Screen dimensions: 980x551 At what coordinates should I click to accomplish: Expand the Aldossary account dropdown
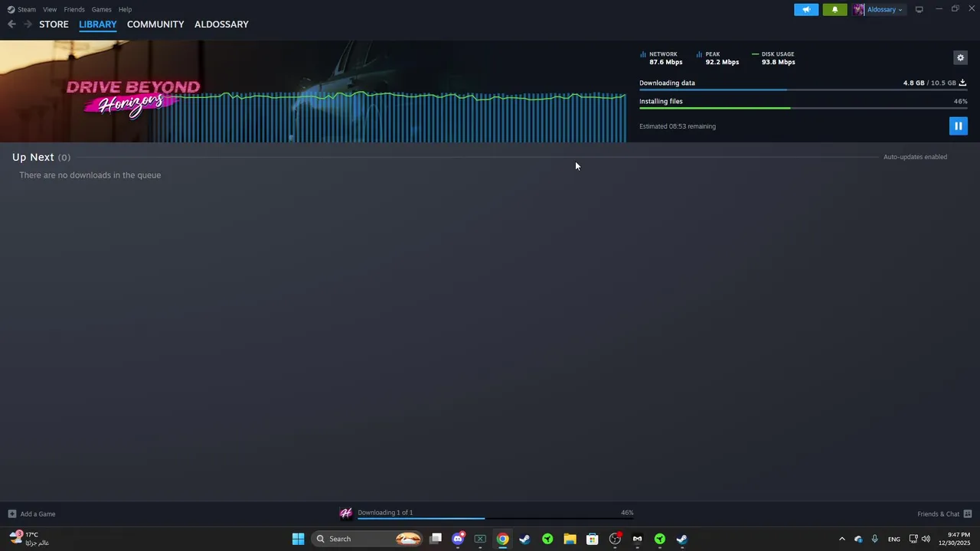click(884, 9)
